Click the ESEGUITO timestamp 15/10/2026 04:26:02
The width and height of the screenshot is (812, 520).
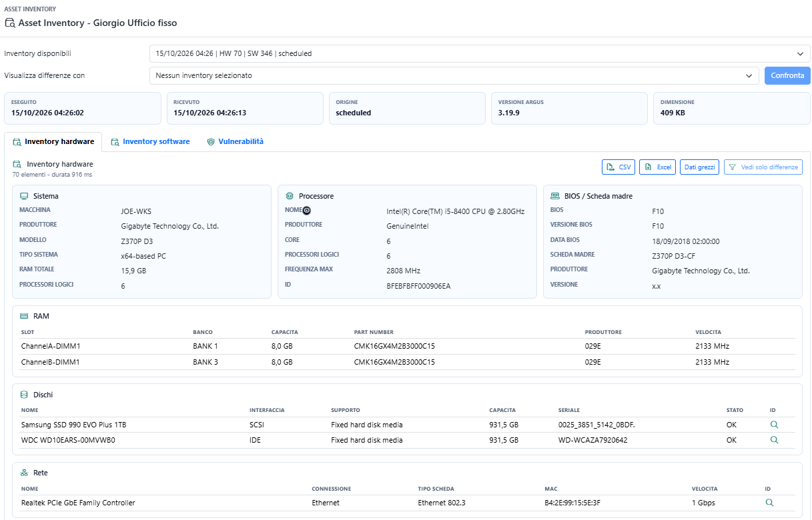(x=47, y=113)
